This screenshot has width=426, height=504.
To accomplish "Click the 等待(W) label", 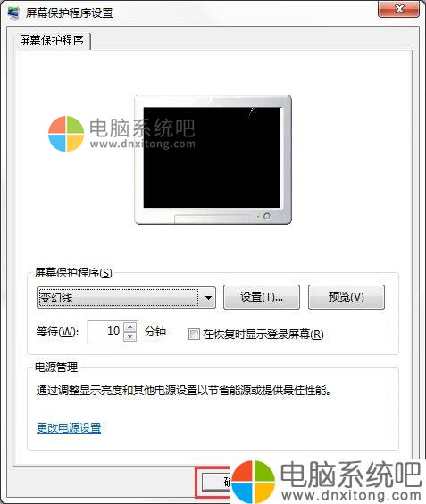I will (x=57, y=332).
